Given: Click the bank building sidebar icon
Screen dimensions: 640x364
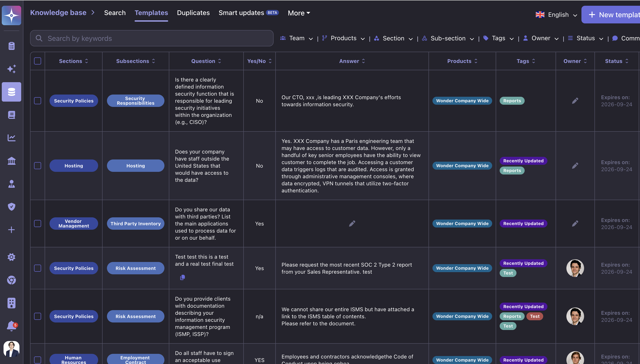Looking at the screenshot, I should tap(11, 161).
